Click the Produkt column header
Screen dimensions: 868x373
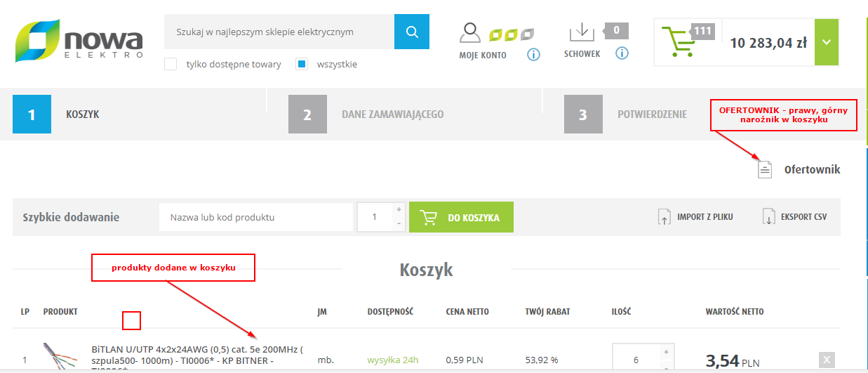coord(60,311)
